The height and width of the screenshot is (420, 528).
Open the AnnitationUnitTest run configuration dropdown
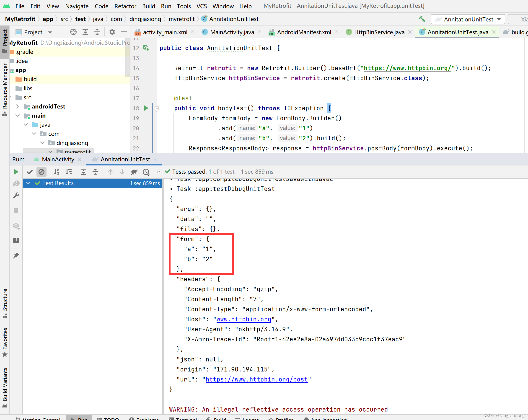pyautogui.click(x=468, y=19)
